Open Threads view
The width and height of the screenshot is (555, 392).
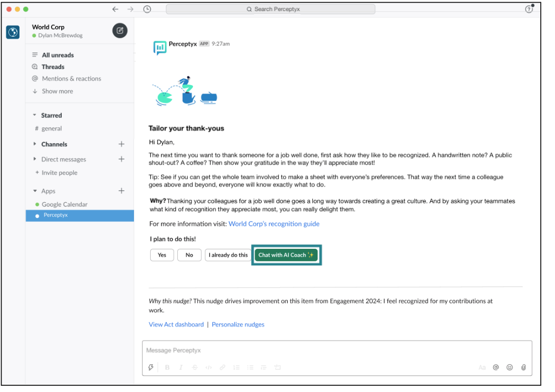tap(53, 67)
